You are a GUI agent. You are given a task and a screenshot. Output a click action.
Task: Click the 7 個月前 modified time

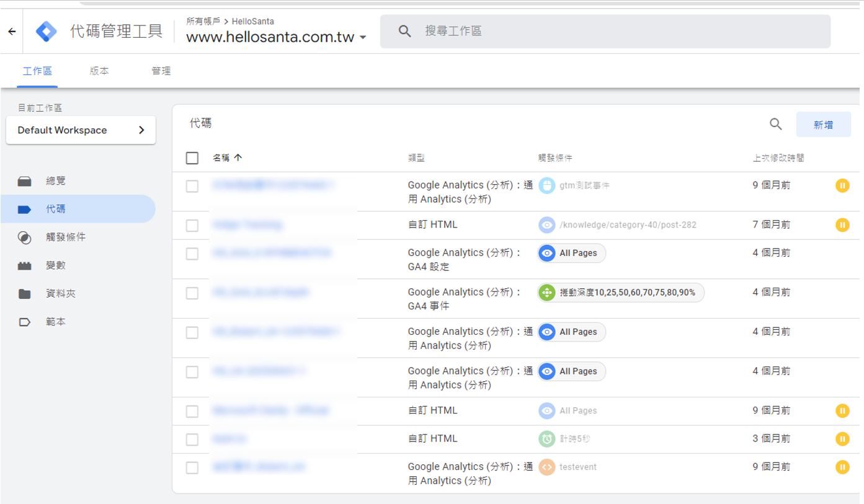(x=772, y=224)
